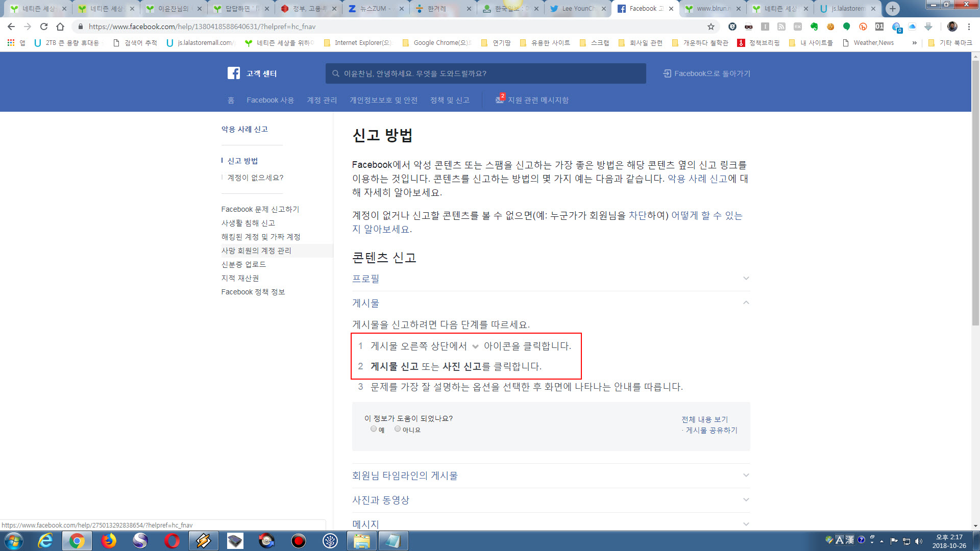Screen dimensions: 980x551
Task: Click the taskbar clock showing 오후 2:17
Action: pyautogui.click(x=949, y=541)
